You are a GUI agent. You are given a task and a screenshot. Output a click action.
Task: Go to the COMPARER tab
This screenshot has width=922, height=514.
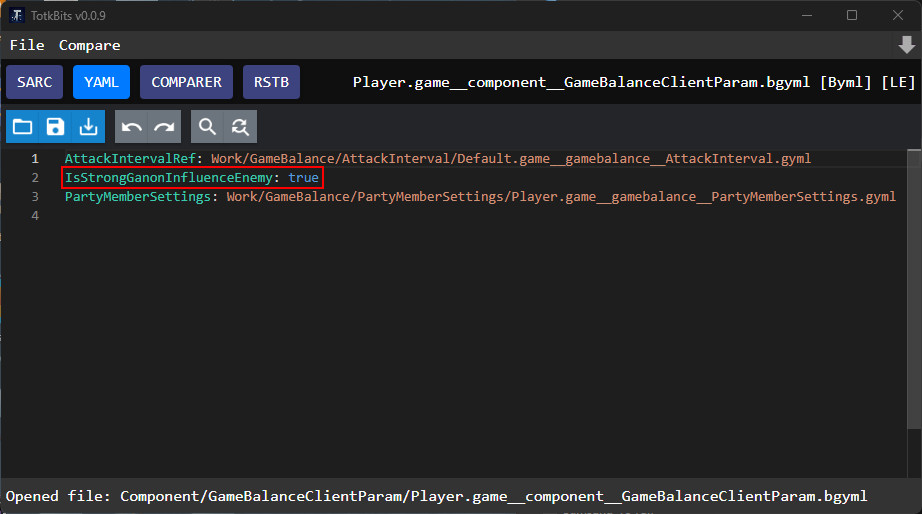pyautogui.click(x=186, y=82)
